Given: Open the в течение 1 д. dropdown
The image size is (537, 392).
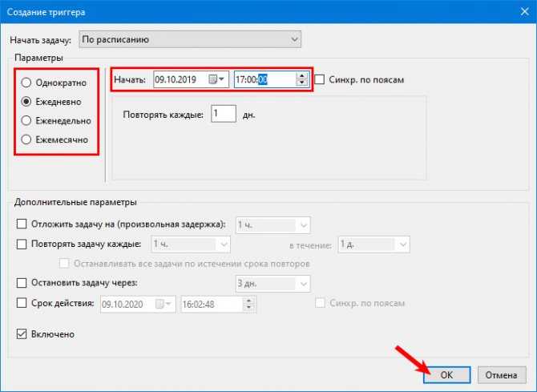Looking at the screenshot, I should click(374, 244).
